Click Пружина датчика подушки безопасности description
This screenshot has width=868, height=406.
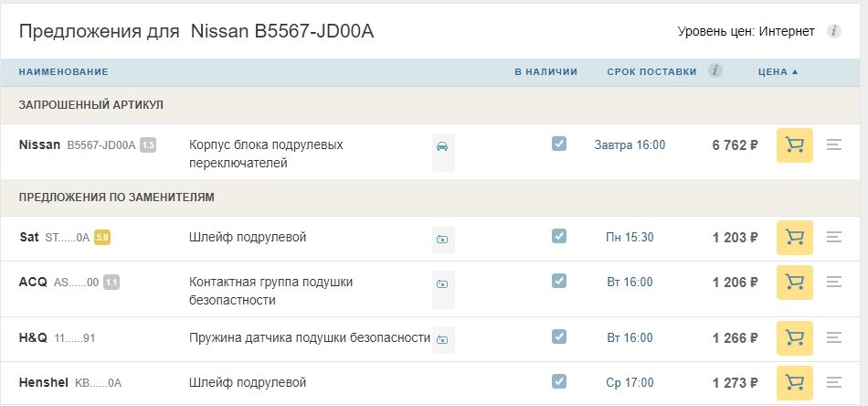point(310,337)
